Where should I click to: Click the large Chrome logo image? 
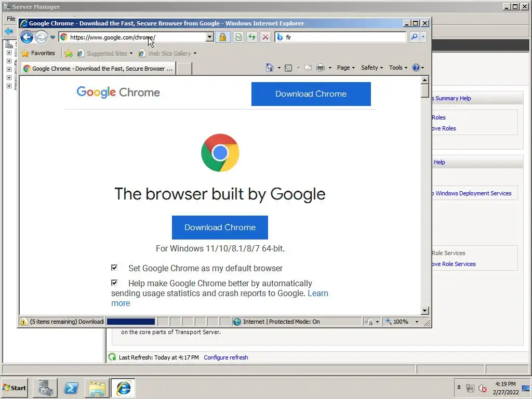220,153
